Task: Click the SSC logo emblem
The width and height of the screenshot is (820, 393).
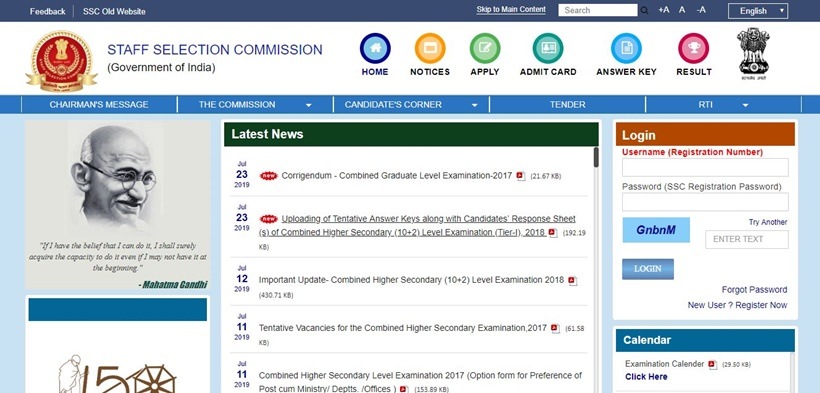Action: coord(61,61)
